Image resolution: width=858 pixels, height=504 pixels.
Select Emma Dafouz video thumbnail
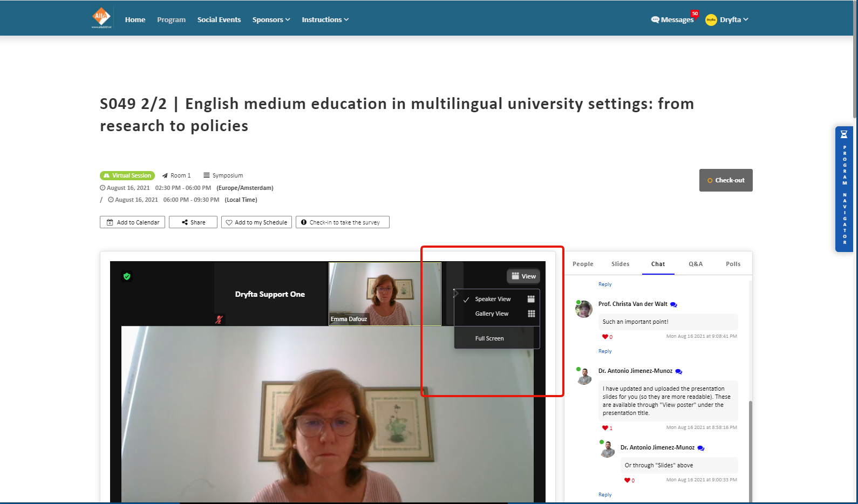(x=385, y=294)
